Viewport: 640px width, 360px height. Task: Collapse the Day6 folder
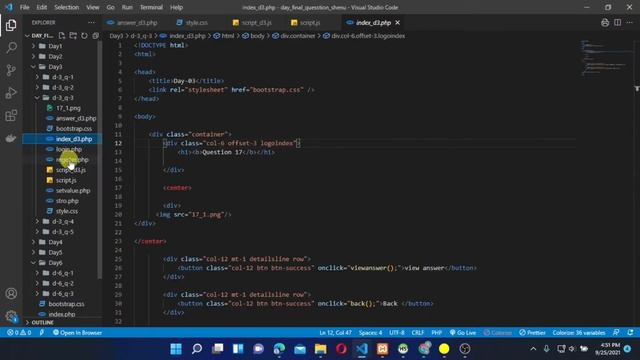pos(55,262)
